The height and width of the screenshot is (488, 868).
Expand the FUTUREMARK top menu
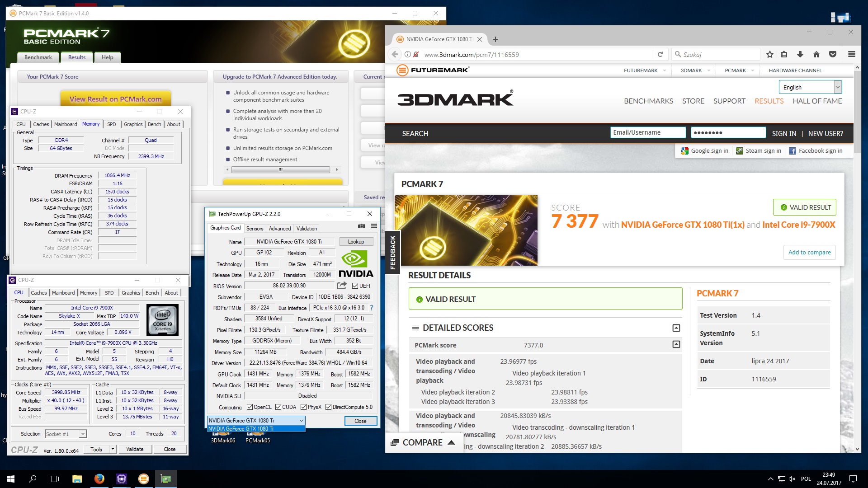pyautogui.click(x=665, y=70)
